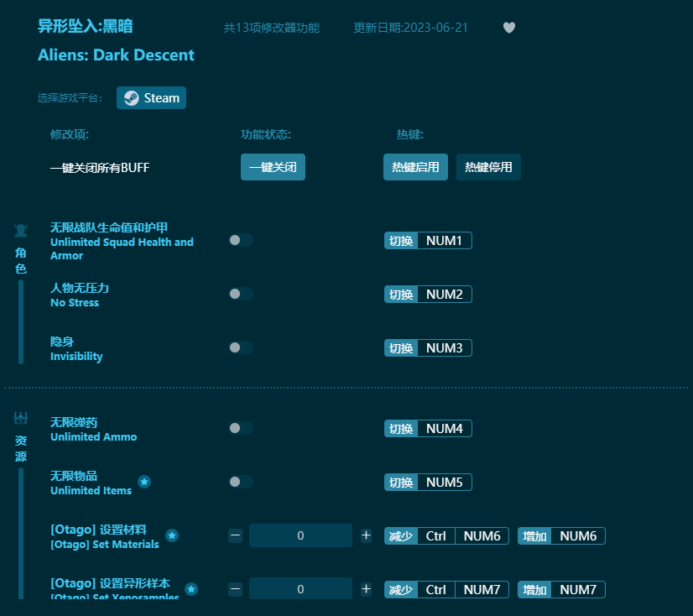The image size is (693, 616).
Task: Click the 热键启用 enable hotkeys button
Action: 415,167
